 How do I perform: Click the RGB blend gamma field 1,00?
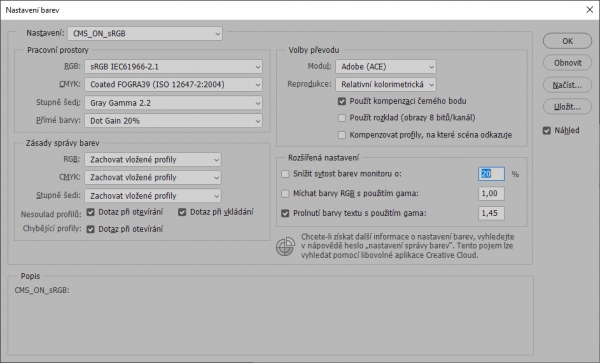pos(491,194)
